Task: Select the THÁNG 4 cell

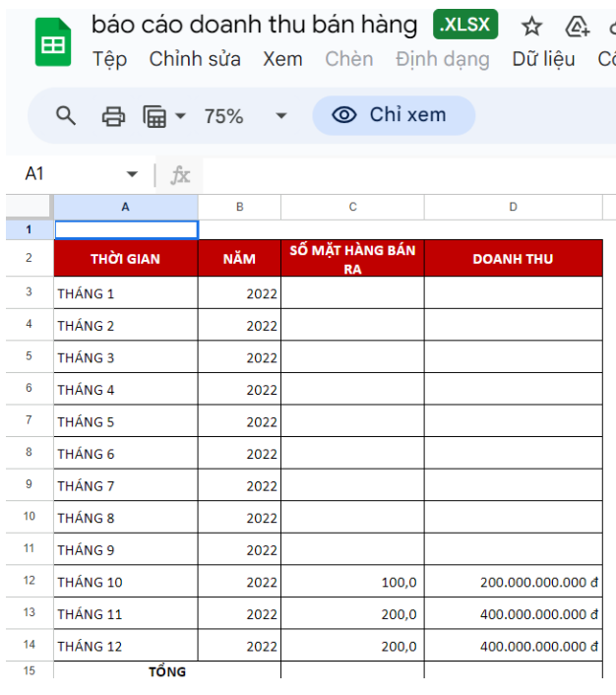Action: point(126,389)
